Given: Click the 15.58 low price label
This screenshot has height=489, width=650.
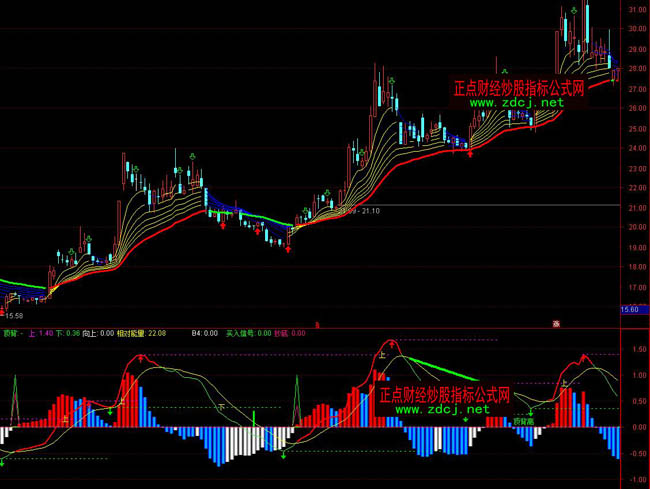Looking at the screenshot, I should [x=12, y=315].
